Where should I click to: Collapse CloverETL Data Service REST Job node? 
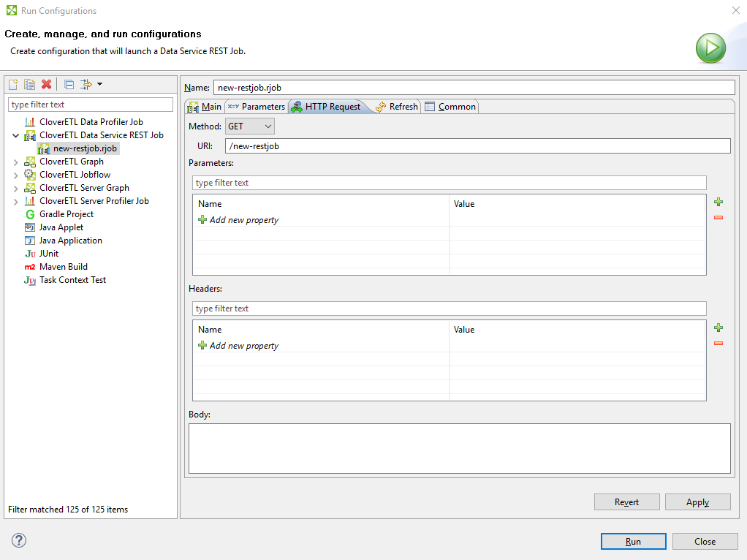point(16,135)
